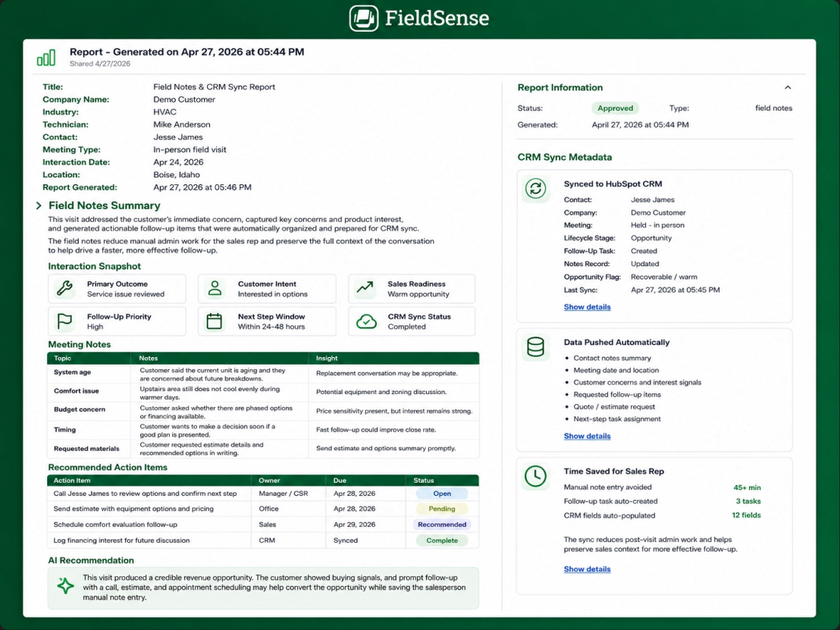This screenshot has width=840, height=630.
Task: Click the cloud check CRM Sync Status icon
Action: coord(366,321)
